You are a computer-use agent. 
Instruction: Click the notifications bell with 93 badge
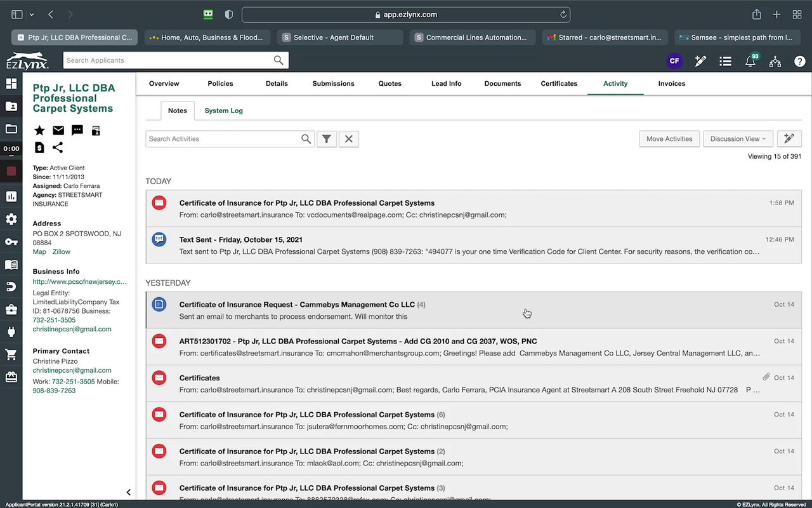[750, 61]
